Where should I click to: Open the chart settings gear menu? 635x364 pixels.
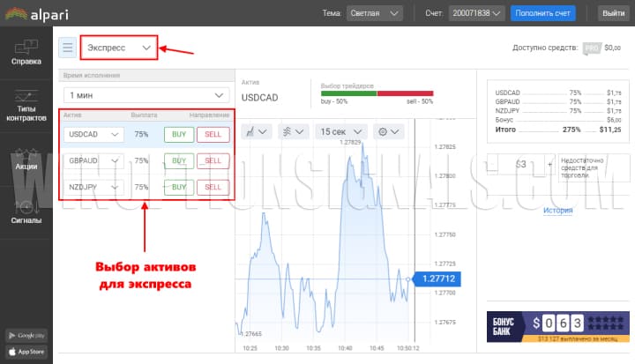(x=387, y=131)
